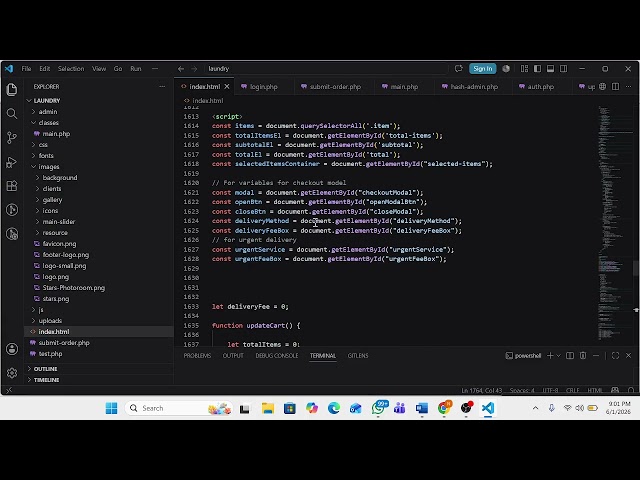
Task: Open the Edit menu
Action: tap(44, 69)
